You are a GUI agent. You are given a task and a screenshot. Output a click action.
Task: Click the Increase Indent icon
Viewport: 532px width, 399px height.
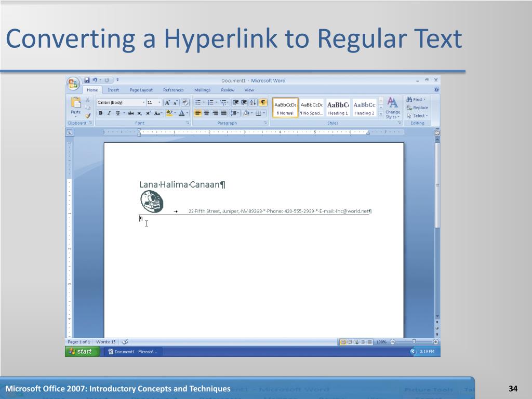coord(244,102)
